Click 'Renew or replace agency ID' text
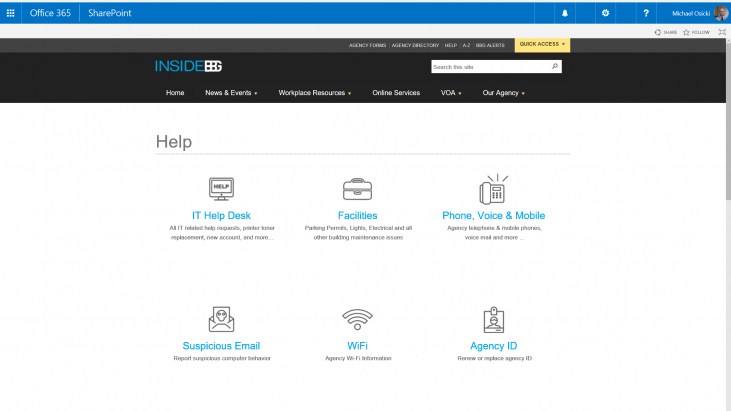The image size is (731, 411). point(494,358)
